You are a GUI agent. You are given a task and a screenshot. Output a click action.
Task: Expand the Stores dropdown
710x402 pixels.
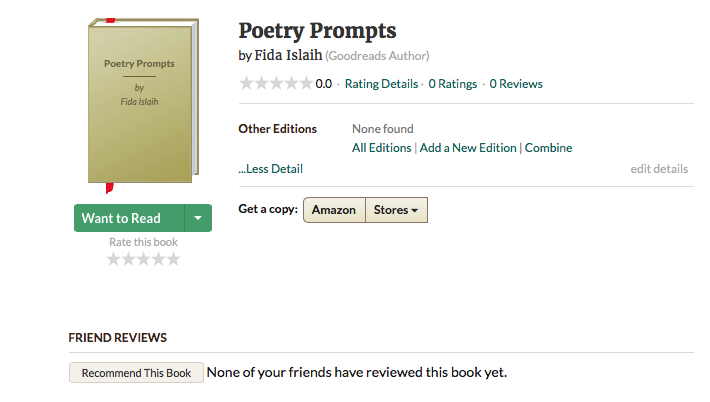click(395, 210)
